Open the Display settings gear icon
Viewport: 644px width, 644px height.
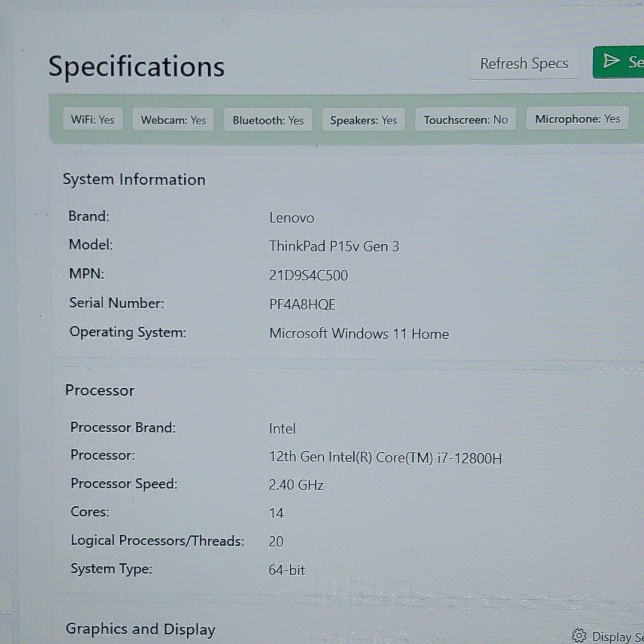tap(579, 635)
